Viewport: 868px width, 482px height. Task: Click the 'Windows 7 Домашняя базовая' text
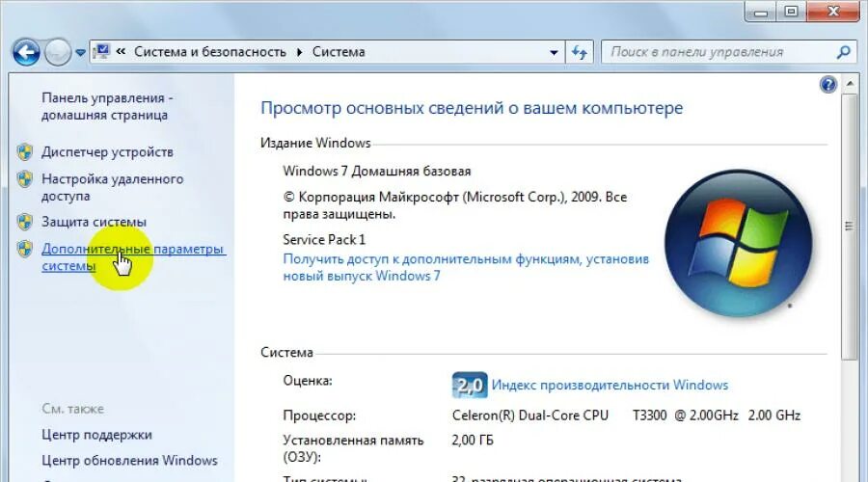coord(376,171)
